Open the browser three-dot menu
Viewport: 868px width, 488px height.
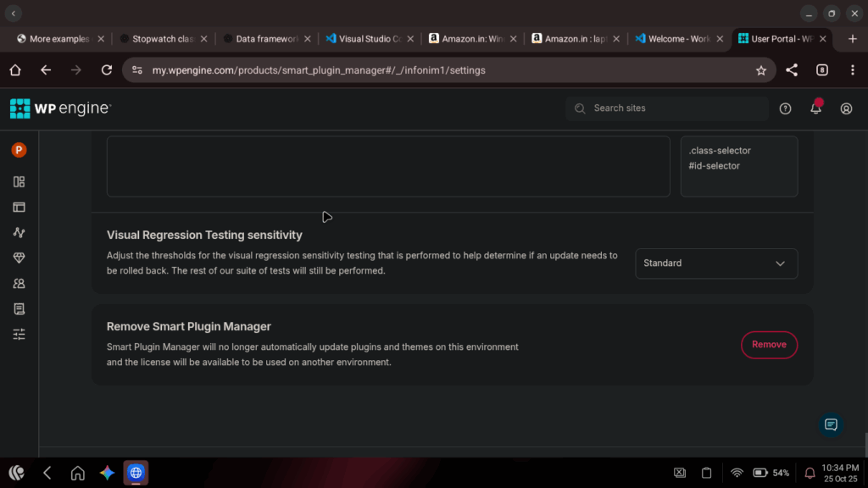pyautogui.click(x=853, y=70)
